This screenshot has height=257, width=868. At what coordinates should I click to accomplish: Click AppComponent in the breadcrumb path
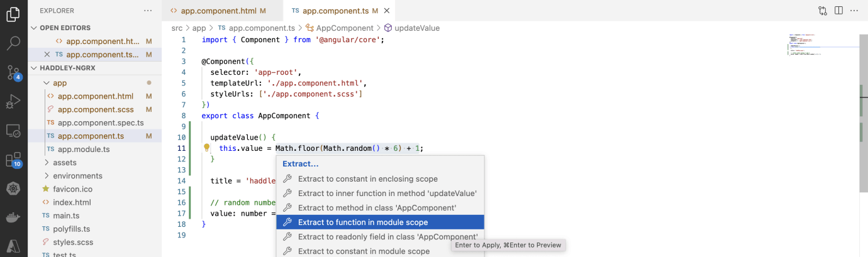[x=344, y=28]
